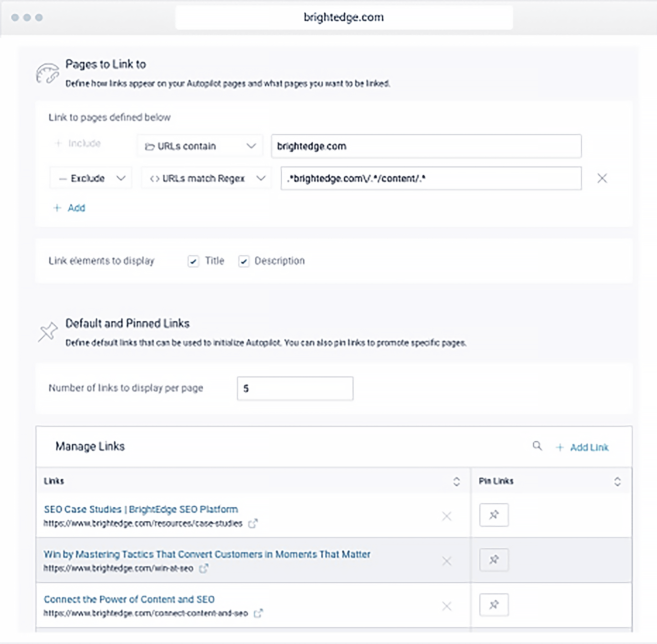Delete the Connect the Power of Content row
The image size is (657, 644).
[x=446, y=606]
